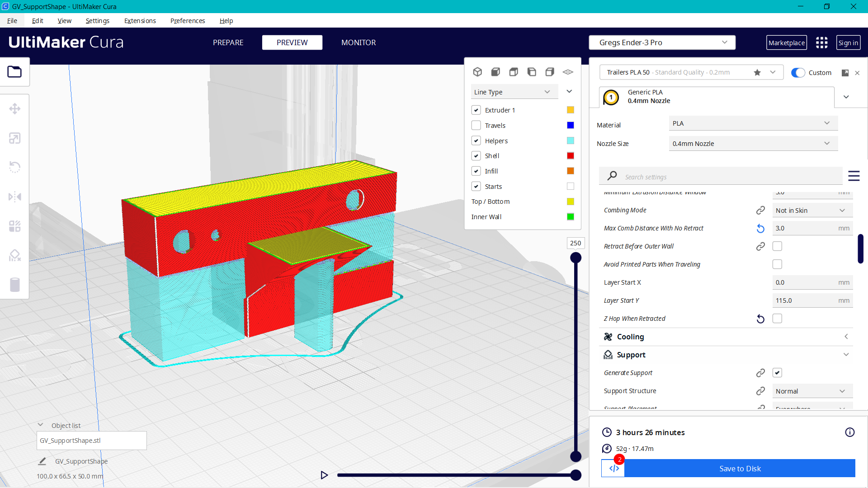This screenshot has height=488, width=868.
Task: Click the cylinder tool icon in left toolbar
Action: click(14, 285)
